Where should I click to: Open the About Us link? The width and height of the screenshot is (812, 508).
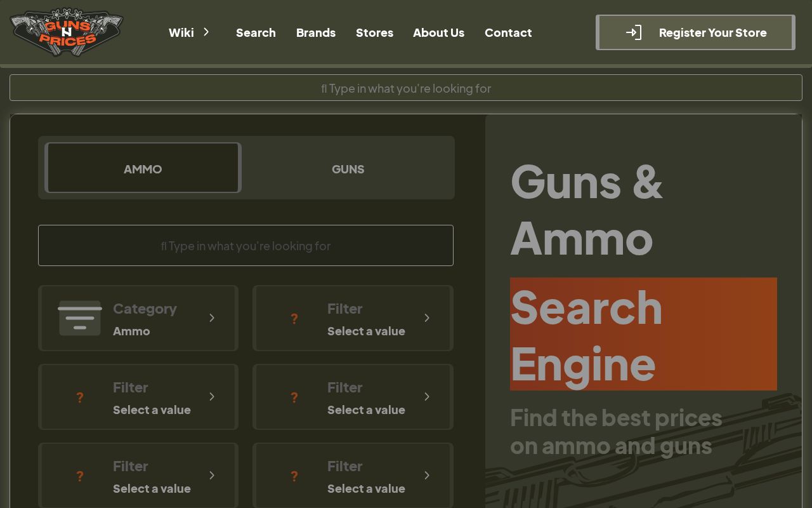438,32
